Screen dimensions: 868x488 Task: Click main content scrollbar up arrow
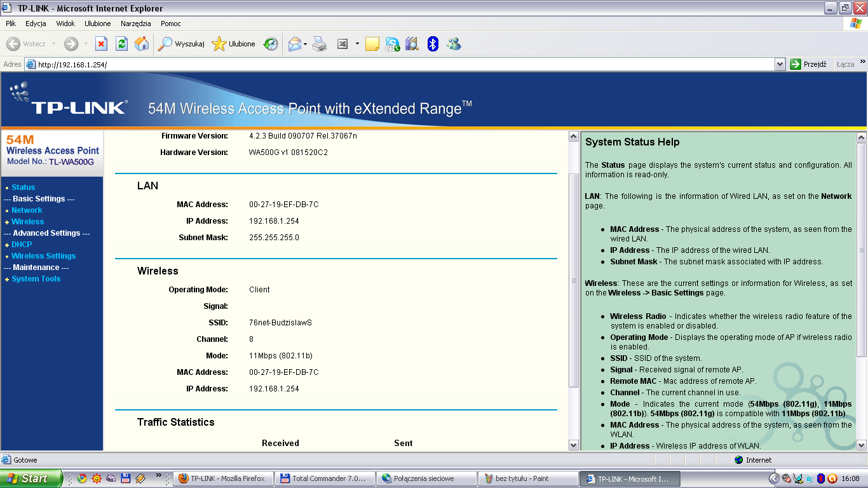click(573, 137)
